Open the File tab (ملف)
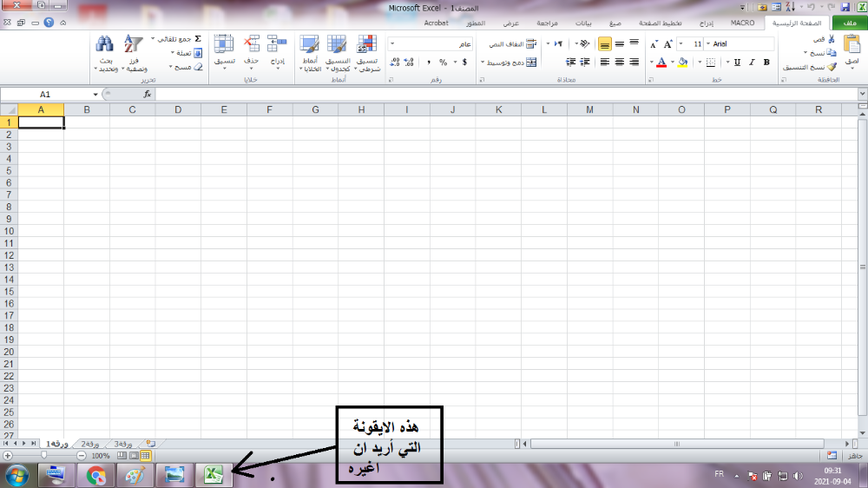Viewport: 868px width, 488px height. tap(850, 23)
